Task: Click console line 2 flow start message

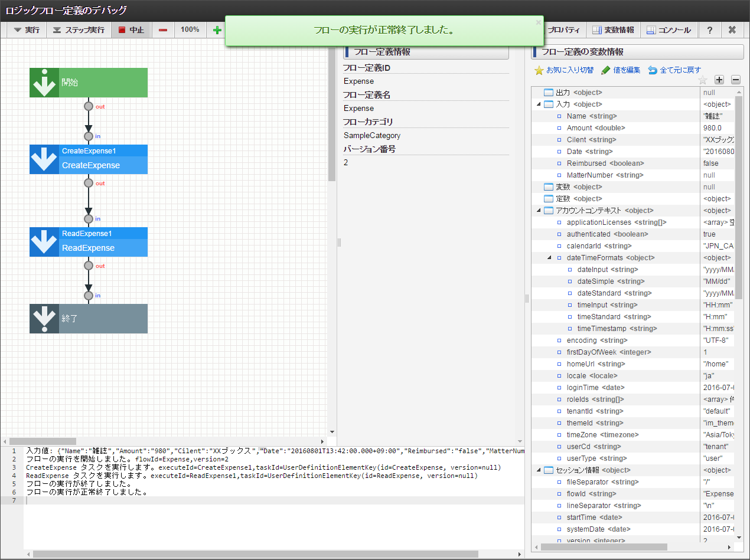Action: click(128, 459)
